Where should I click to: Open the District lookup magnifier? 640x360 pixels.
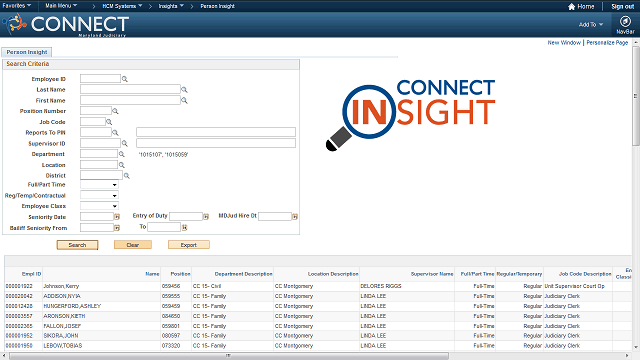(127, 176)
